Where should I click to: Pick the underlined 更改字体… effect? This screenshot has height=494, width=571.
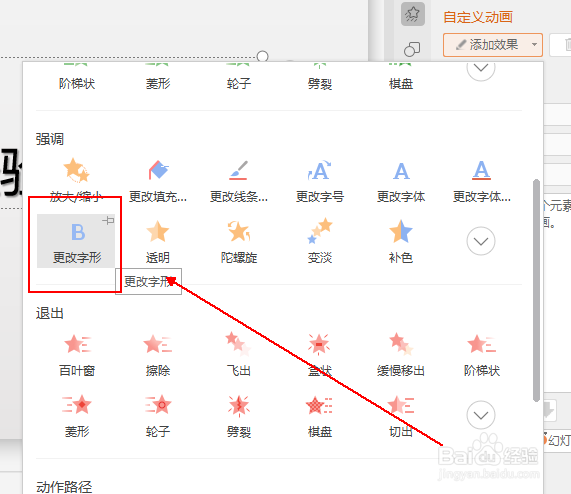point(481,181)
